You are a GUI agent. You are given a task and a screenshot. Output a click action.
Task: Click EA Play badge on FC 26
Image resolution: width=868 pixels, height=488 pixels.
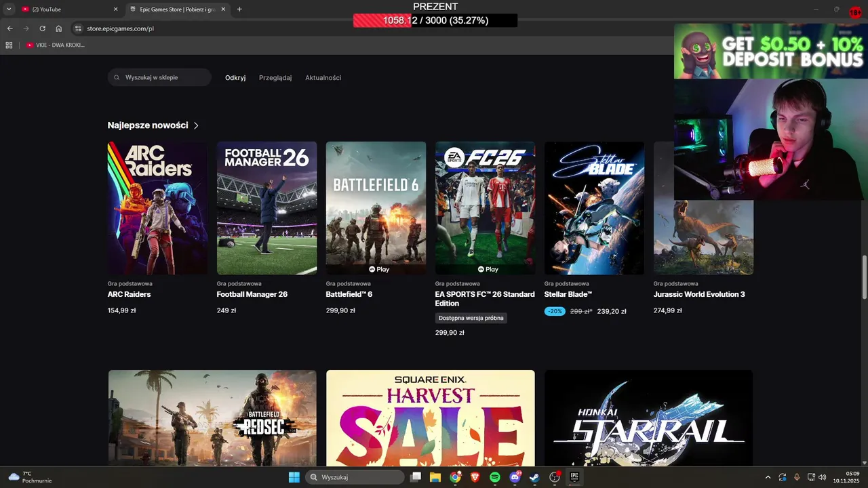coord(488,269)
